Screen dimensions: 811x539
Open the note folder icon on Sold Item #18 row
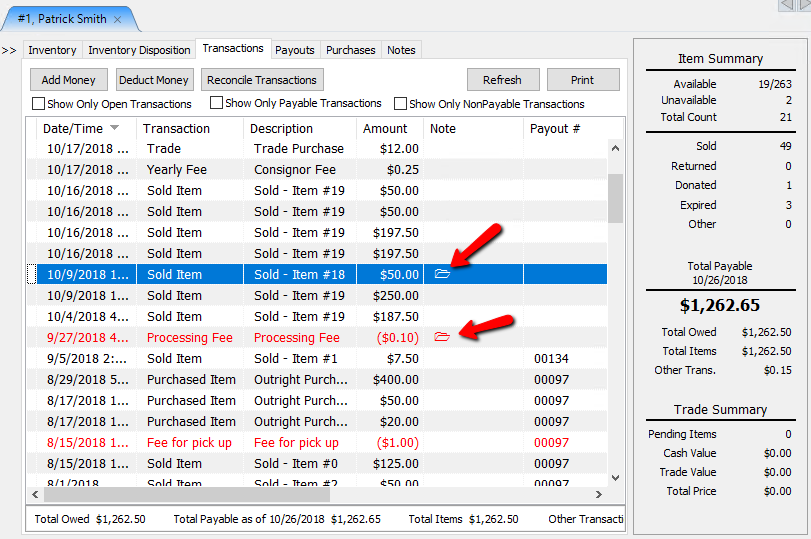point(442,274)
